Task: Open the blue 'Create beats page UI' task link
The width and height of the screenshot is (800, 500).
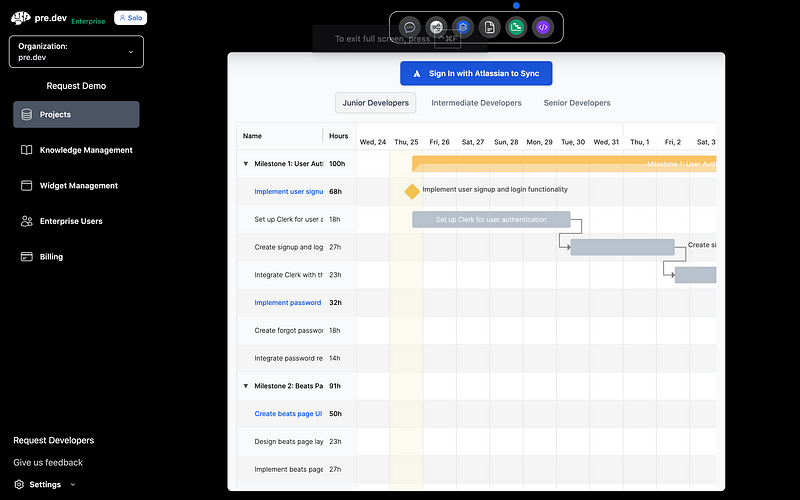Action: click(x=288, y=414)
